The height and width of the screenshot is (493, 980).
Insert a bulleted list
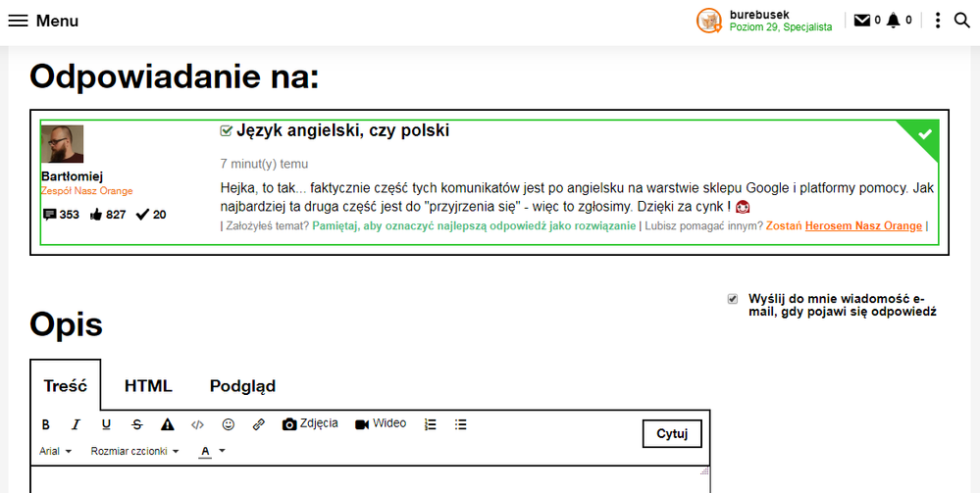[x=461, y=425]
